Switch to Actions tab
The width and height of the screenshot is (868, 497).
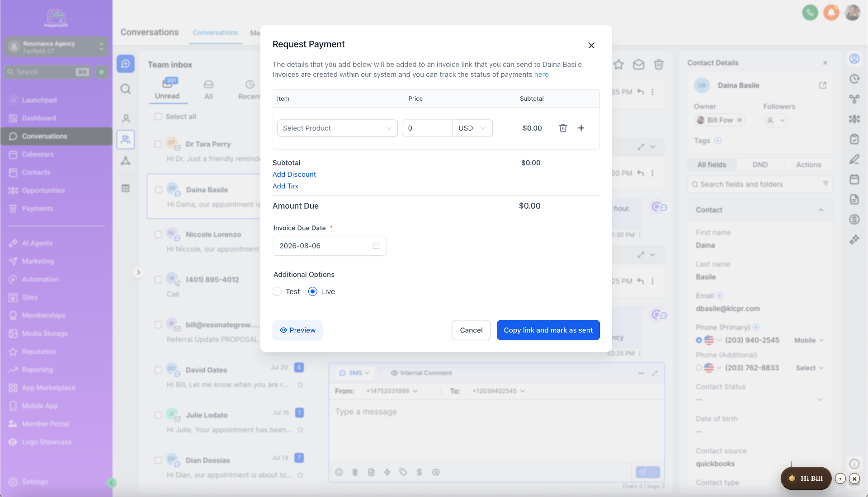808,164
